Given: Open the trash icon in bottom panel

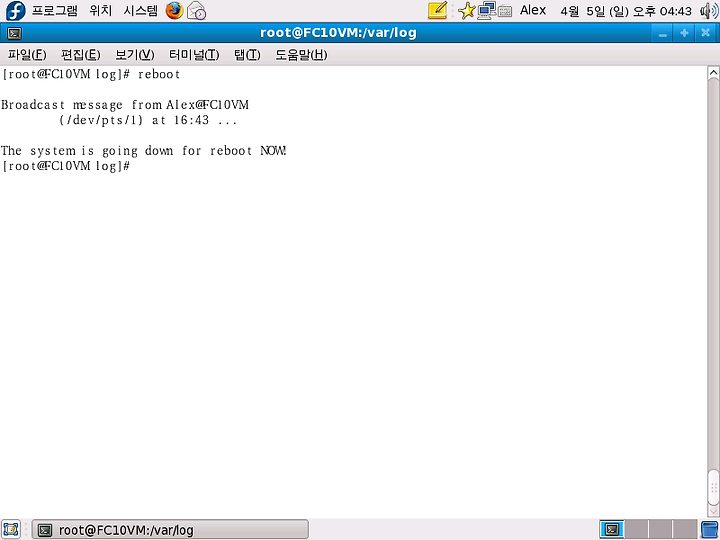Looking at the screenshot, I should pyautogui.click(x=710, y=529).
